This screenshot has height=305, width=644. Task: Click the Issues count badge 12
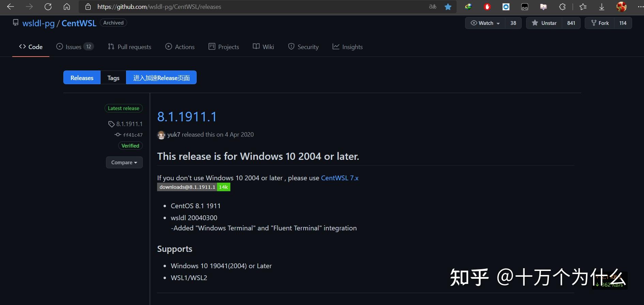[89, 46]
